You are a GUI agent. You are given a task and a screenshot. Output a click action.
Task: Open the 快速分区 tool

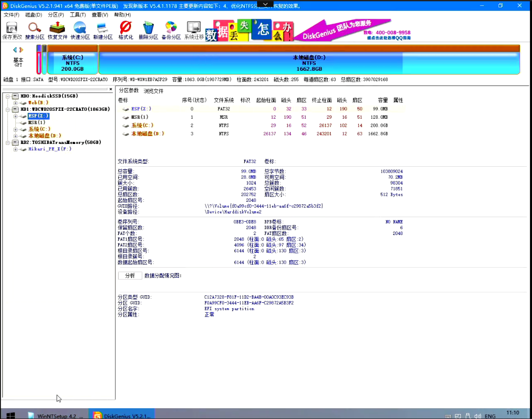tap(80, 28)
